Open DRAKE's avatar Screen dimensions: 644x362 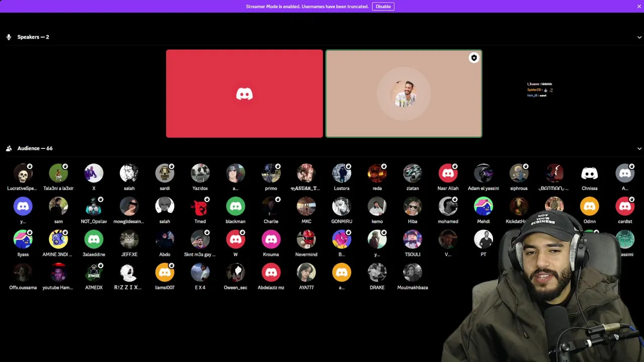[x=377, y=273]
